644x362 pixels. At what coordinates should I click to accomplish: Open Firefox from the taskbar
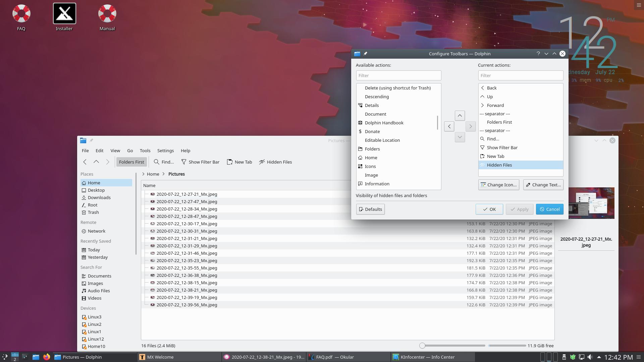[x=47, y=357]
